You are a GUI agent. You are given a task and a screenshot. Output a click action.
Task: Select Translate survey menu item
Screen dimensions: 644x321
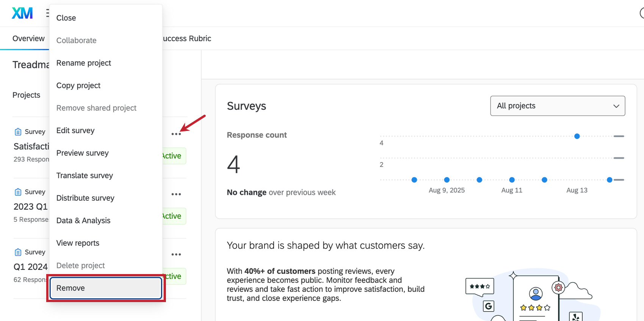click(x=84, y=176)
